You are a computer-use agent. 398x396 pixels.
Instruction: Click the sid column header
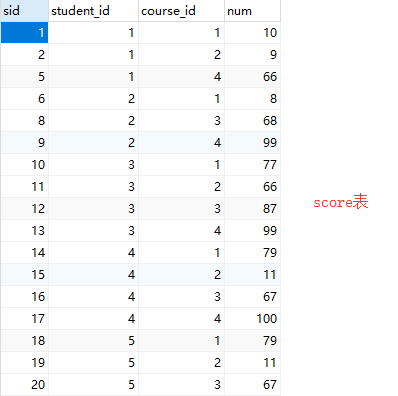tap(24, 11)
